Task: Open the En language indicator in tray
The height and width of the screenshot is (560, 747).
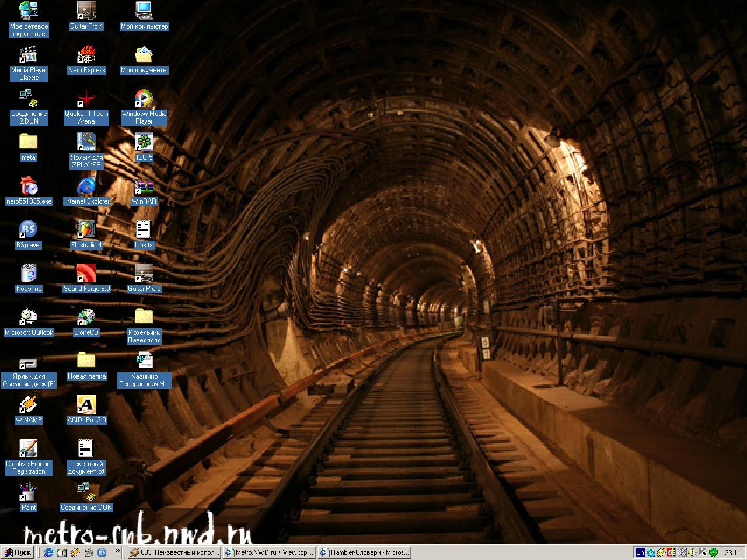Action: pyautogui.click(x=640, y=552)
